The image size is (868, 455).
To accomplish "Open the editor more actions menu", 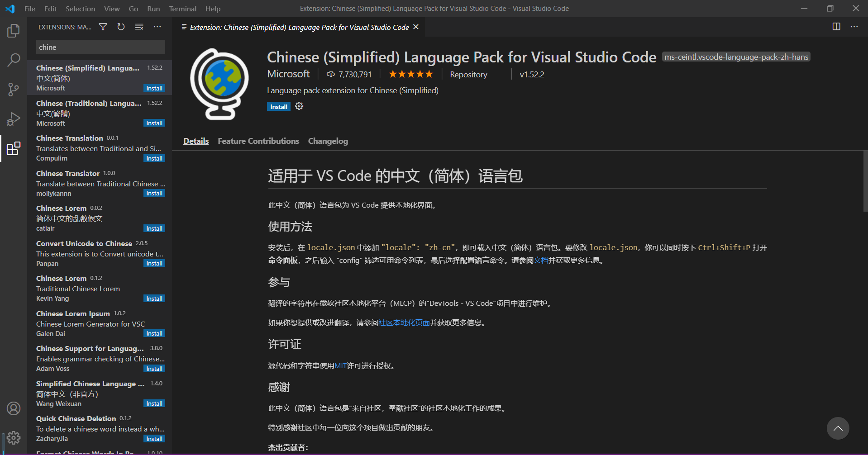I will [854, 27].
